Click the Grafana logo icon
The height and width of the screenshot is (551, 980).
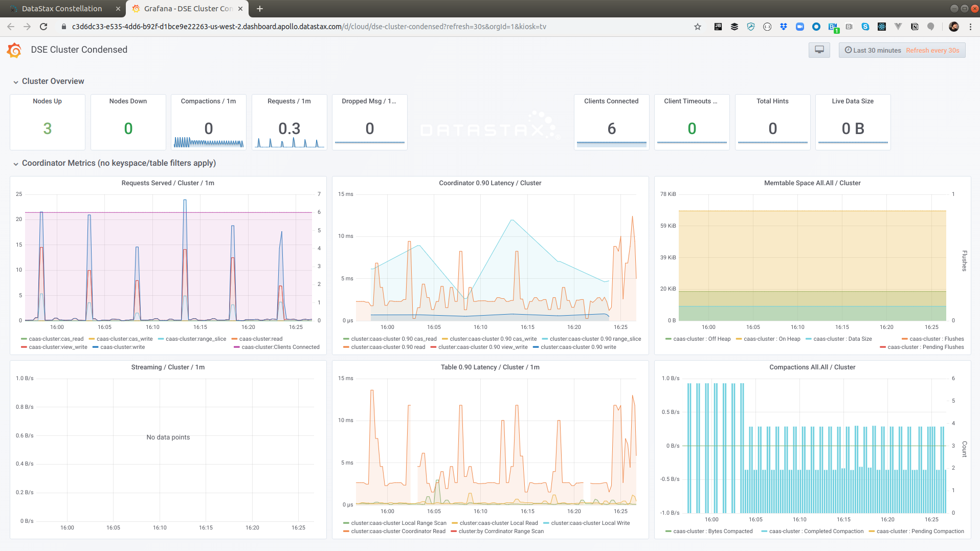[14, 50]
